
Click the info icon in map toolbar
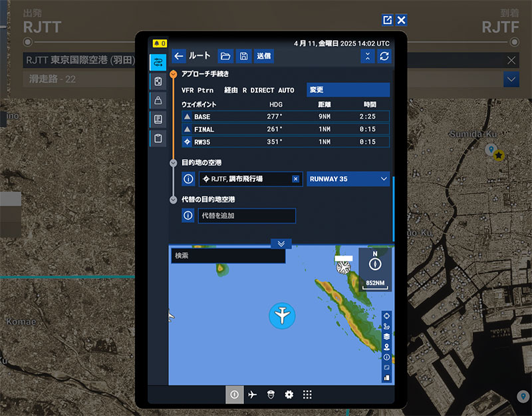(386, 357)
